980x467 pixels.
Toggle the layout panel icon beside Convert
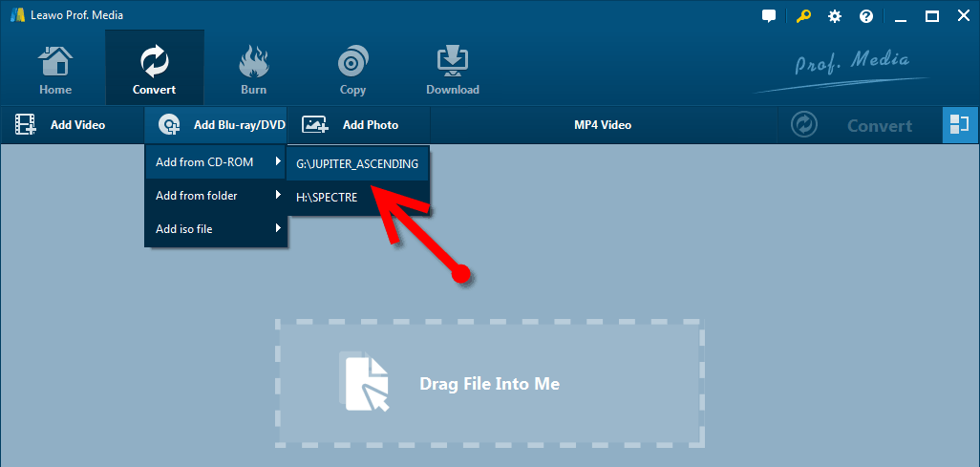(x=959, y=125)
